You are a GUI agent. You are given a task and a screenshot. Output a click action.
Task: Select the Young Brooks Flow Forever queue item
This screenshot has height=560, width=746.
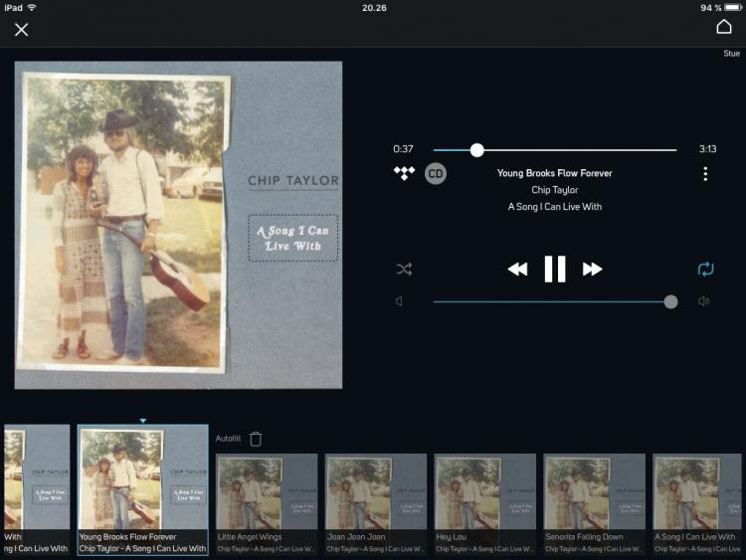click(x=142, y=489)
